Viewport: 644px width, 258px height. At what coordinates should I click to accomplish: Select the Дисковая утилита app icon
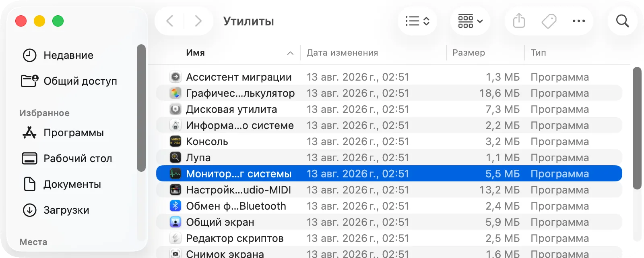[175, 109]
